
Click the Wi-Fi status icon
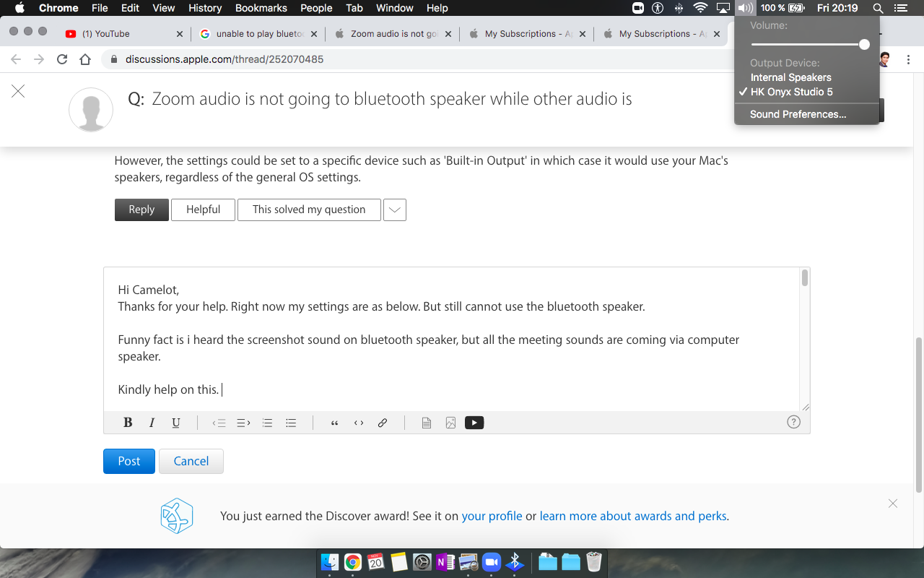pos(700,8)
